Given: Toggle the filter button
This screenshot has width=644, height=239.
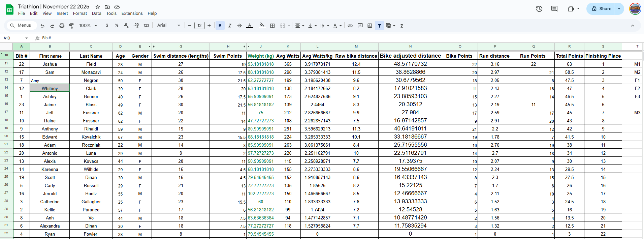Looking at the screenshot, I should tap(379, 26).
